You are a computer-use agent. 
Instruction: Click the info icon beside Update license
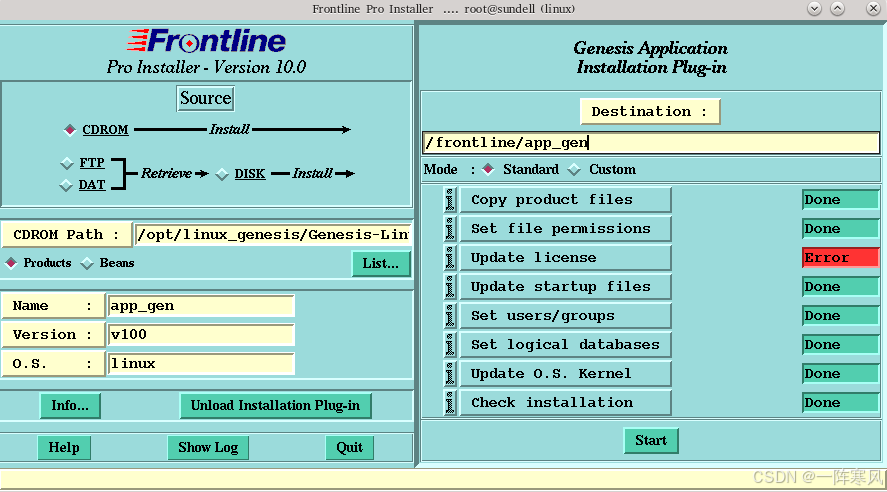450,257
